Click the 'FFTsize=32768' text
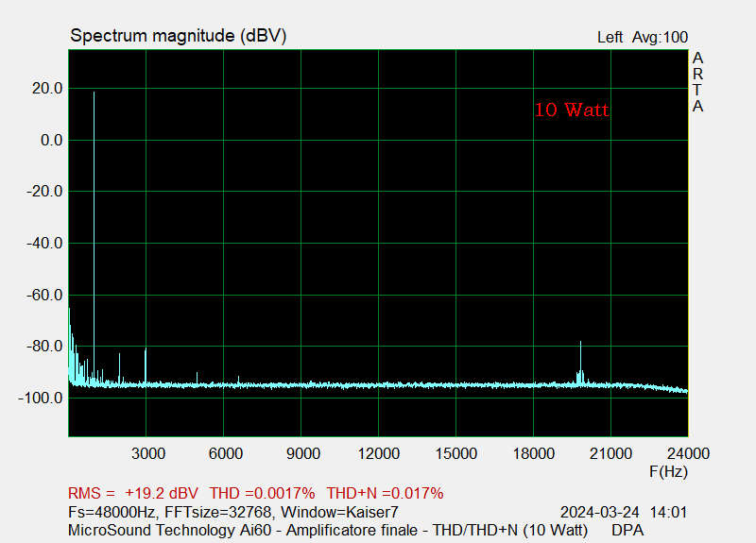Image resolution: width=756 pixels, height=543 pixels. point(218,512)
